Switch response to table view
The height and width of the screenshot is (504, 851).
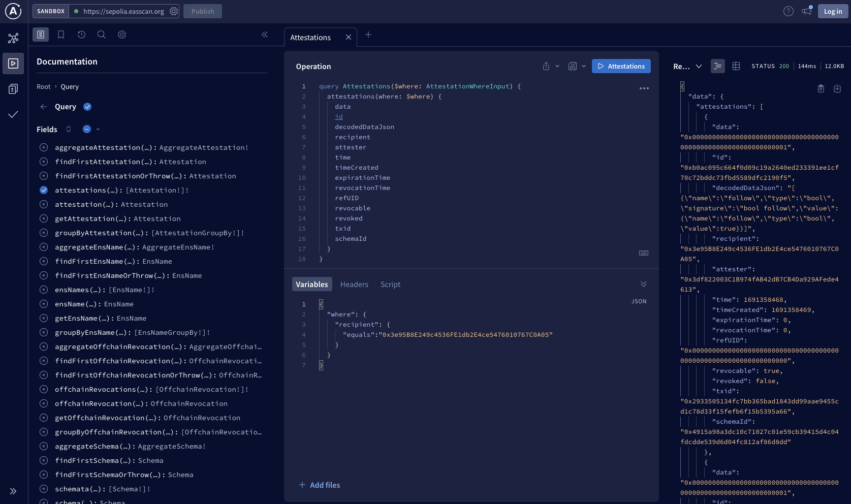[x=736, y=66]
